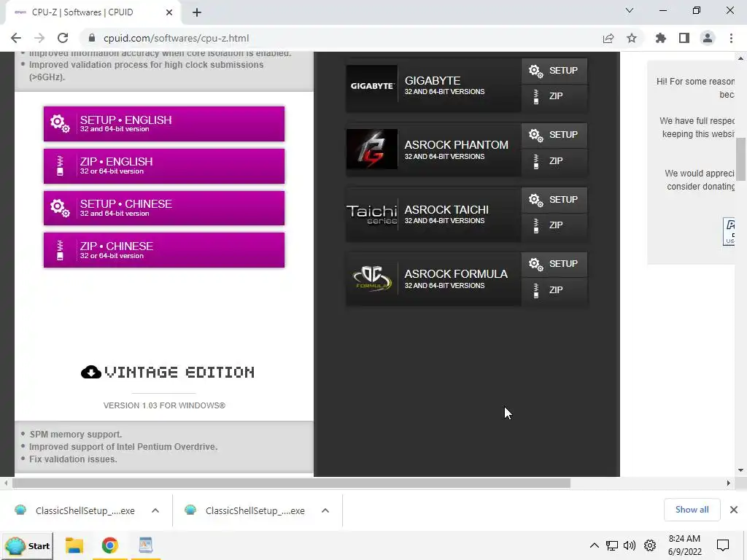747x560 pixels.
Task: Download the SETUP • ENGLISH installer
Action: pos(164,124)
